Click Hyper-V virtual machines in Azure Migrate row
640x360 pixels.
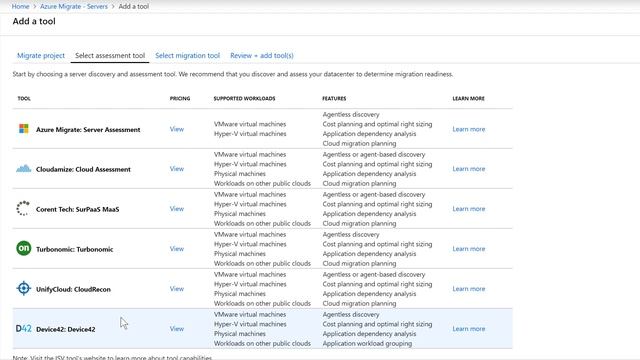pyautogui.click(x=250, y=133)
